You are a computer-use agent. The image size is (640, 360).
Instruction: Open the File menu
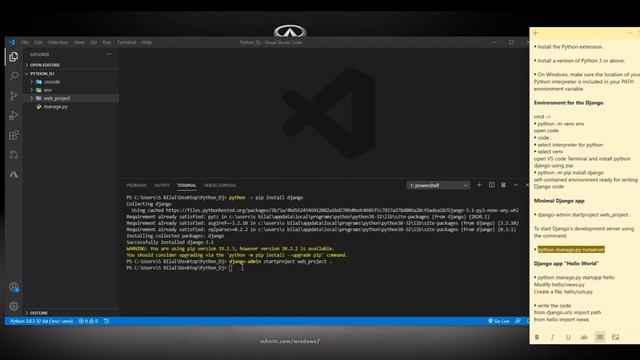coord(24,42)
